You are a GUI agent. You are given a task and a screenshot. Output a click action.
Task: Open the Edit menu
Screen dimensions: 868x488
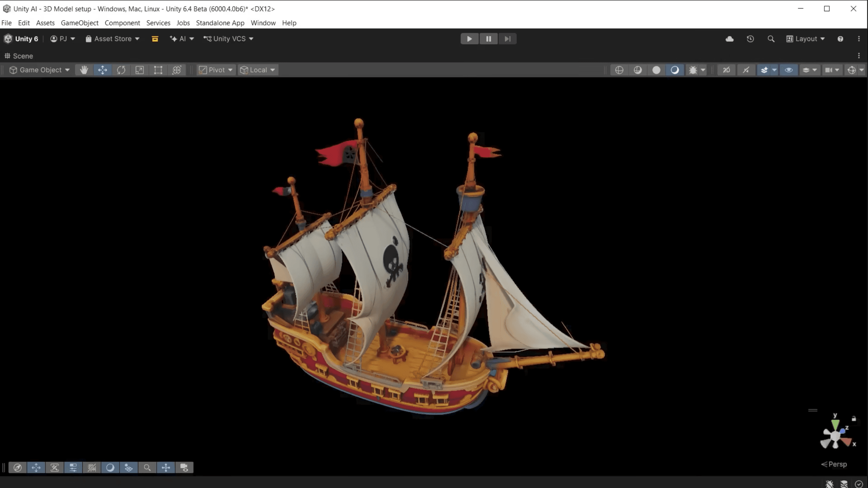[24, 23]
